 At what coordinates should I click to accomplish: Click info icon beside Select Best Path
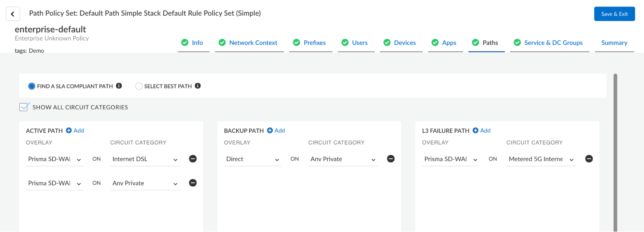(198, 86)
